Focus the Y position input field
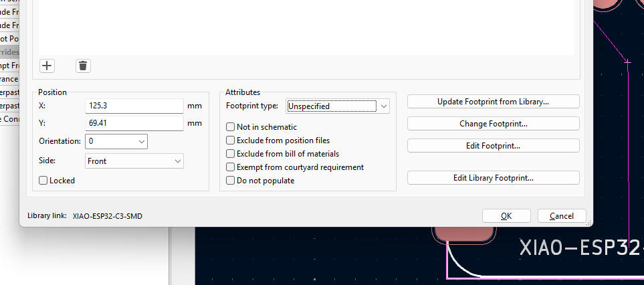Viewport: 644px width, 285px height. point(134,123)
